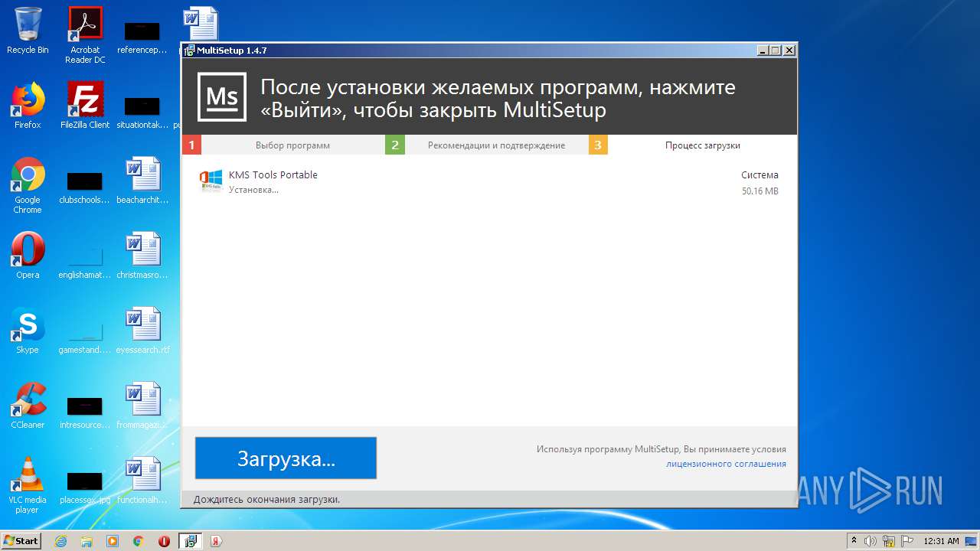Select the referencep desktop file
The width and height of the screenshot is (980, 551).
pos(142,37)
